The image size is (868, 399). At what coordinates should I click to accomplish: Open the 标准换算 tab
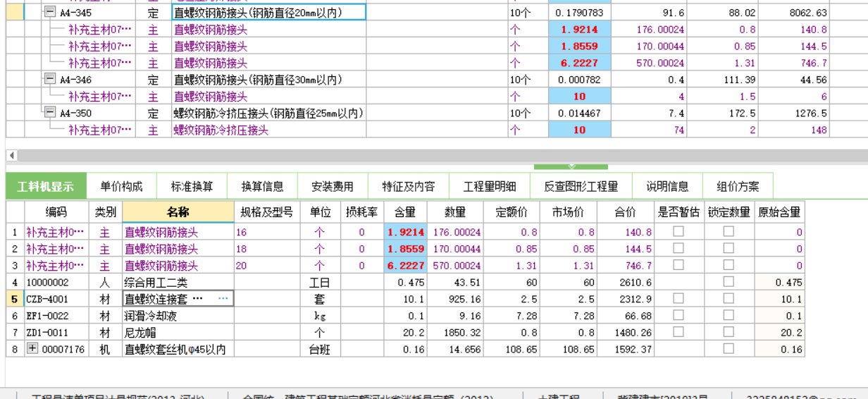point(192,186)
